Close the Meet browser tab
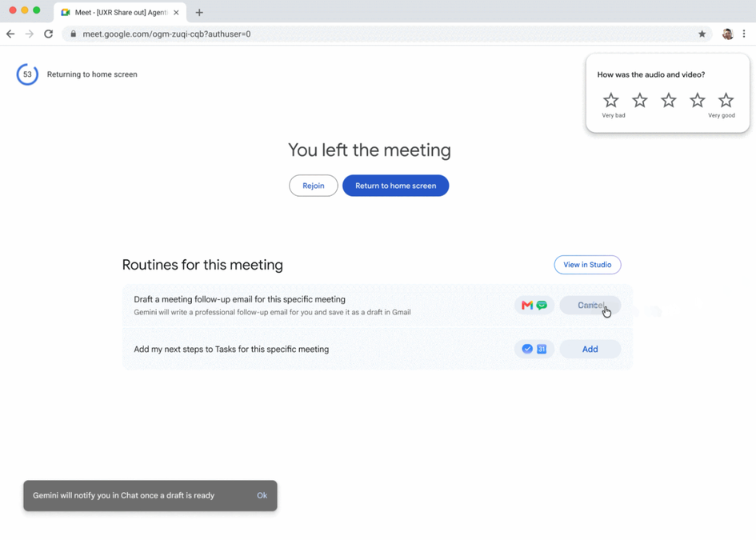The image size is (756, 540). point(177,13)
